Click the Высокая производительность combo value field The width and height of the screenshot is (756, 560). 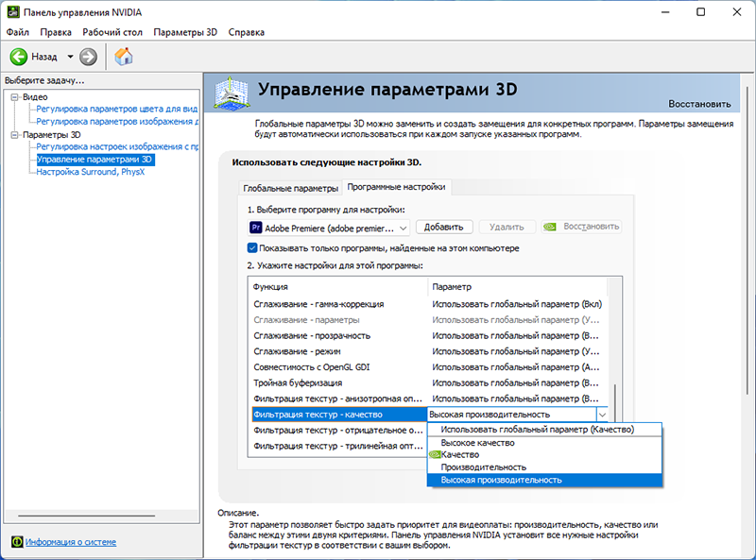[x=512, y=415]
